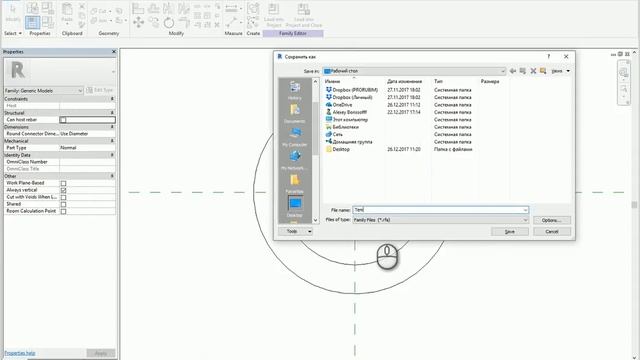The height and width of the screenshot is (360, 640).
Task: Open the Family: Generic Models type selector
Action: [44, 91]
